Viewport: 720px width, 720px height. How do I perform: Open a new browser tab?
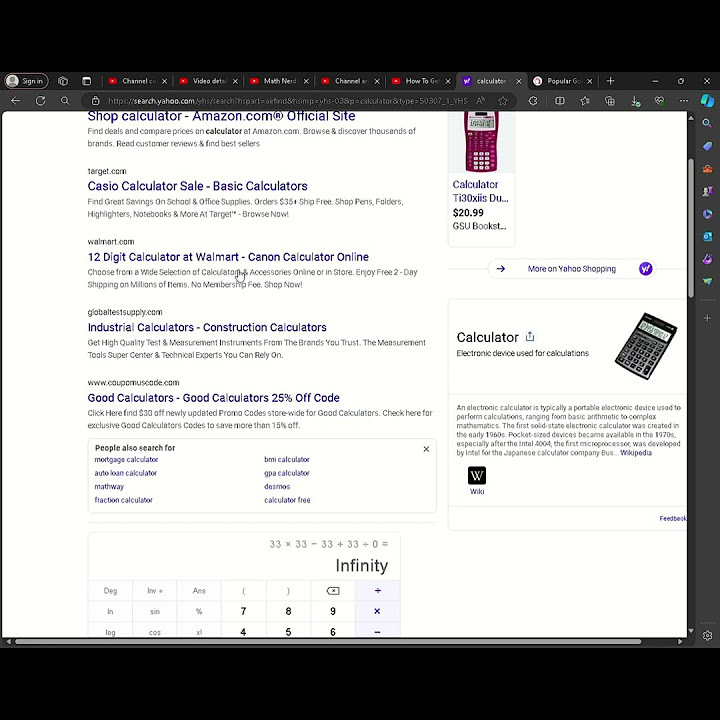tap(610, 81)
